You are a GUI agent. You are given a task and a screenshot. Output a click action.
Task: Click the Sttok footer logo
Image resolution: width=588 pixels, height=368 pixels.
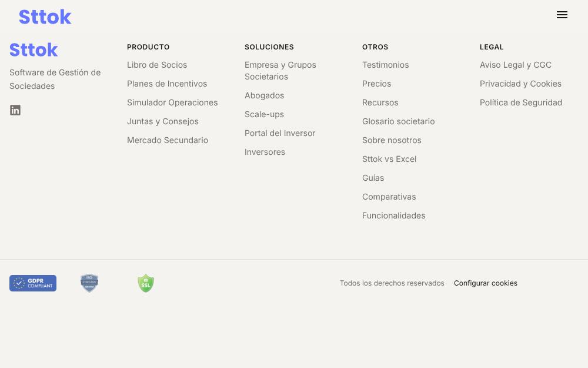tap(34, 50)
